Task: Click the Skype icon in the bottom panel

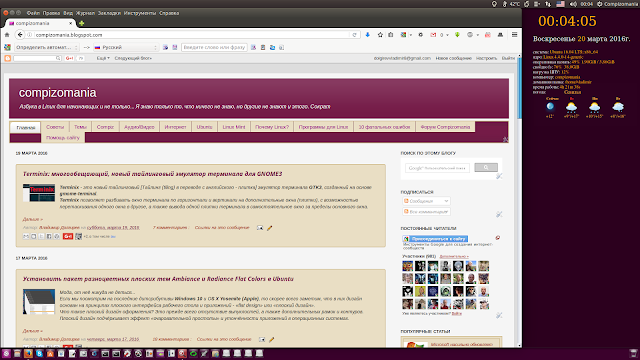Action: coord(39,354)
